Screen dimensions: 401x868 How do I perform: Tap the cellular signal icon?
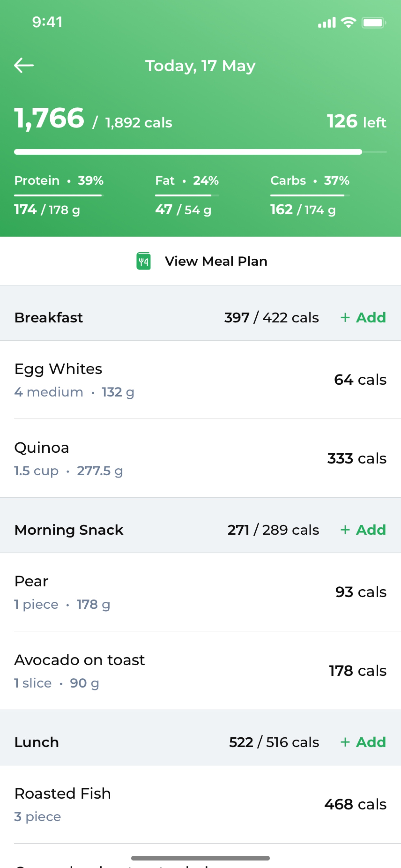327,22
